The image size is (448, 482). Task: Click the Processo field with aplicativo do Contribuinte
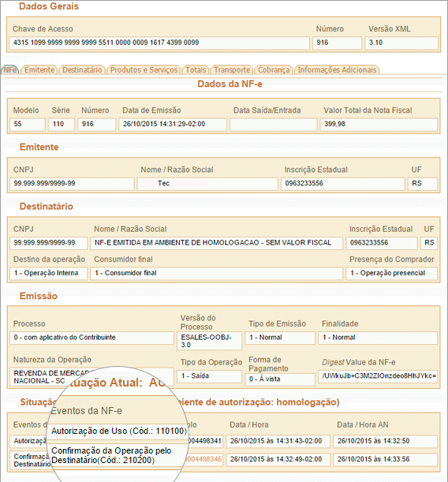pyautogui.click(x=91, y=338)
